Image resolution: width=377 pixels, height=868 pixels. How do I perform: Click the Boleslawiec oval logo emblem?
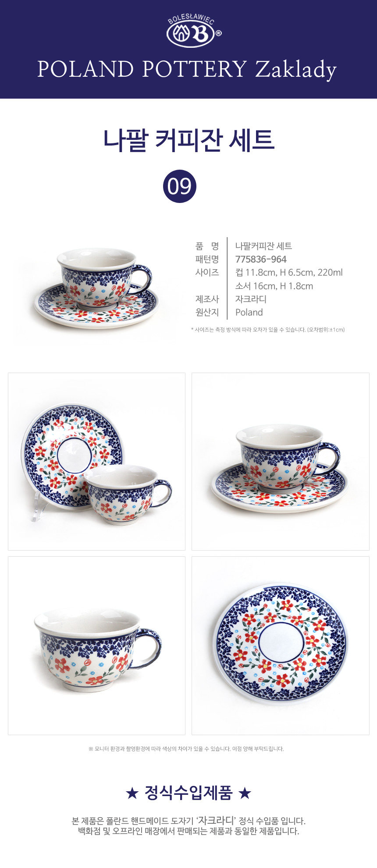coord(191,34)
